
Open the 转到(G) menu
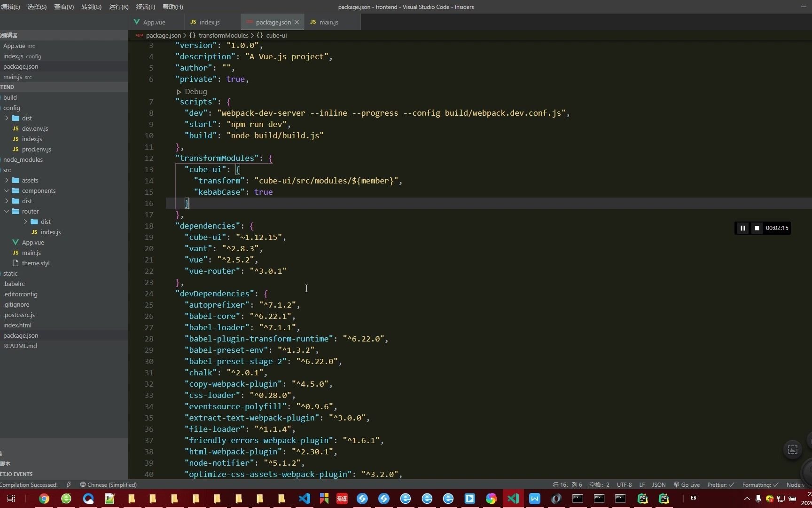coord(91,7)
